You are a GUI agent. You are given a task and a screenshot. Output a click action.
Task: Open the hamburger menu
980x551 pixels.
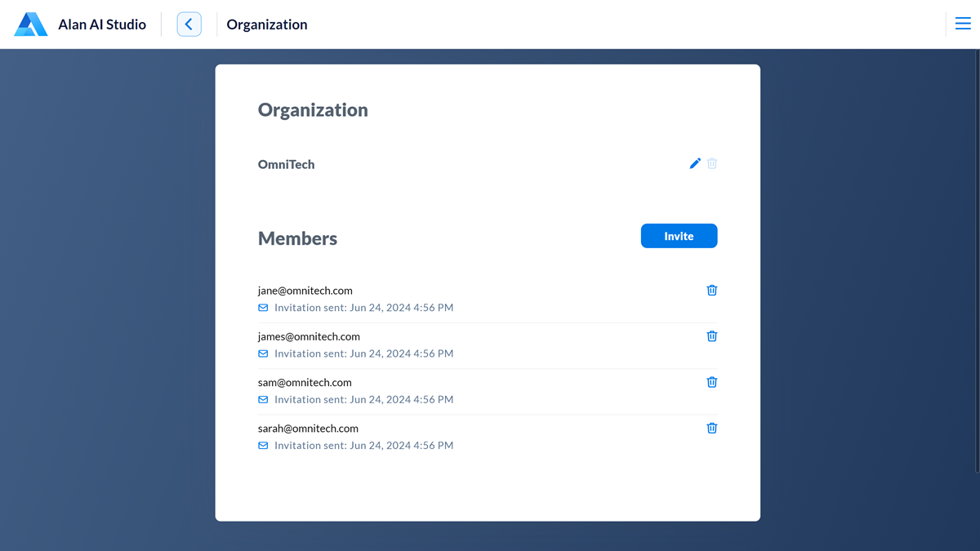coord(963,24)
